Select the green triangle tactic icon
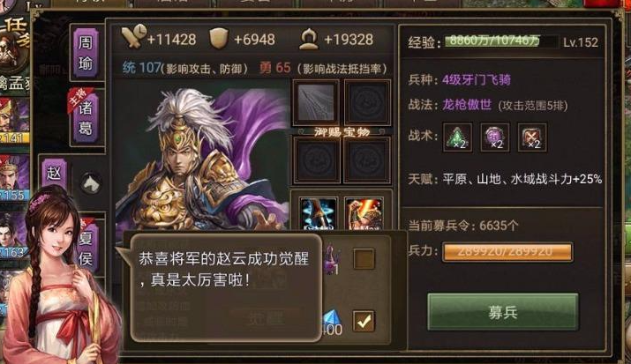The width and height of the screenshot is (631, 364). (457, 137)
